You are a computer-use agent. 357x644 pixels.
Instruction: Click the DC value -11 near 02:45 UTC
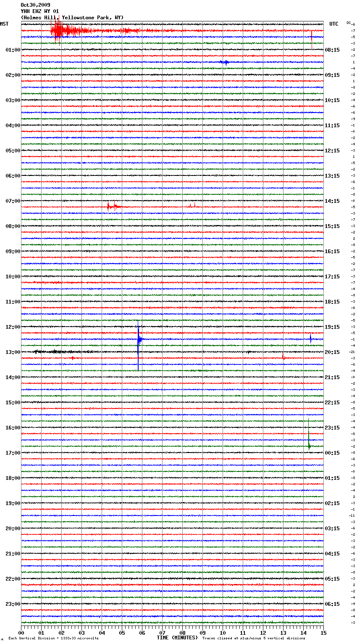pyautogui.click(x=352, y=516)
